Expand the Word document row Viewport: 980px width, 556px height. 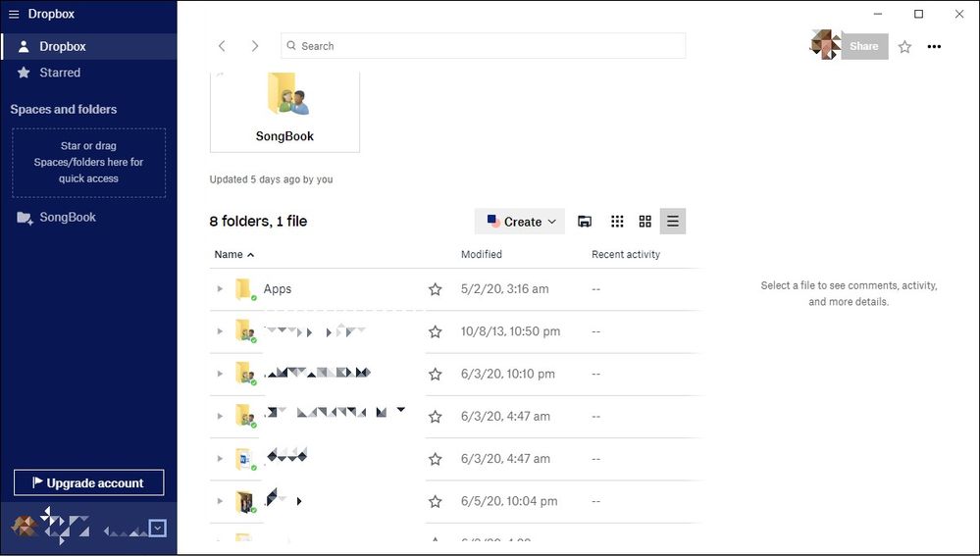pos(220,459)
